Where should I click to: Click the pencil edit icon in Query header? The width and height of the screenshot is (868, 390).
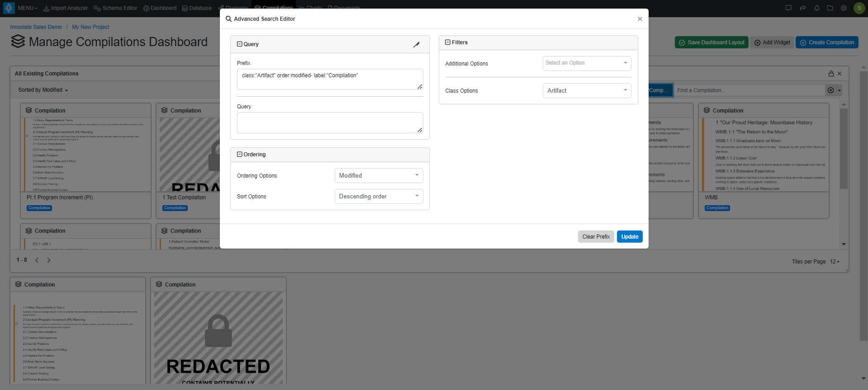[417, 44]
